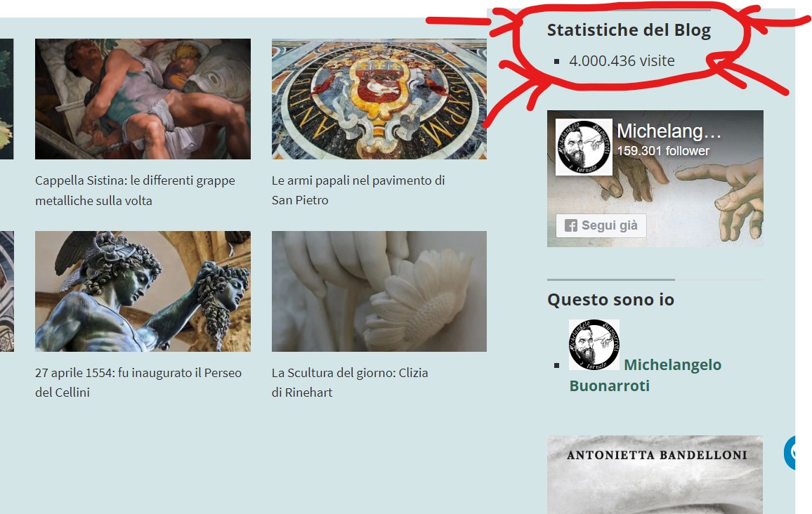Click the Michelangelo profile logo in Facebook widget
This screenshot has height=514, width=812.
[x=584, y=147]
